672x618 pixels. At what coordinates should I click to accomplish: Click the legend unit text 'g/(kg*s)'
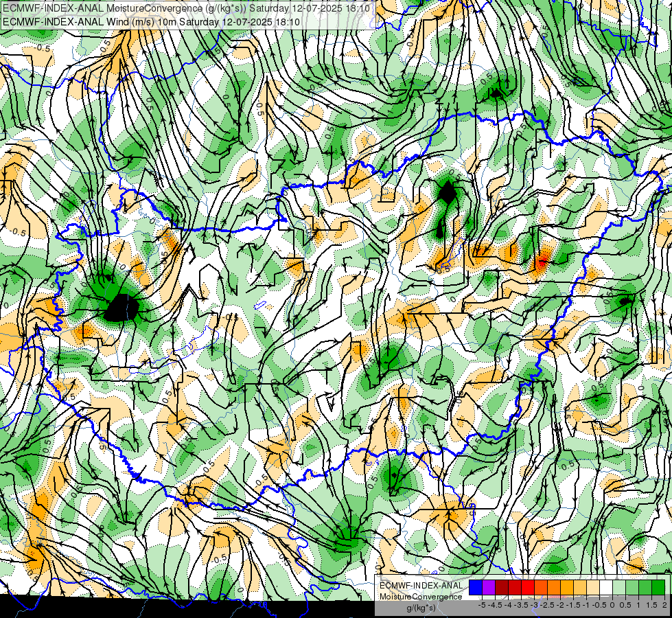coord(421,608)
